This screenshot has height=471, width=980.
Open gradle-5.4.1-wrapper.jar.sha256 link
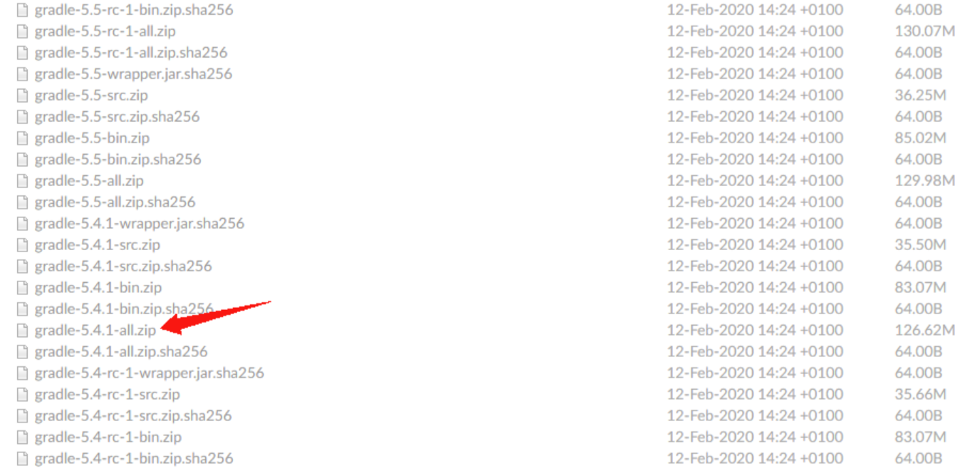pyautogui.click(x=140, y=224)
